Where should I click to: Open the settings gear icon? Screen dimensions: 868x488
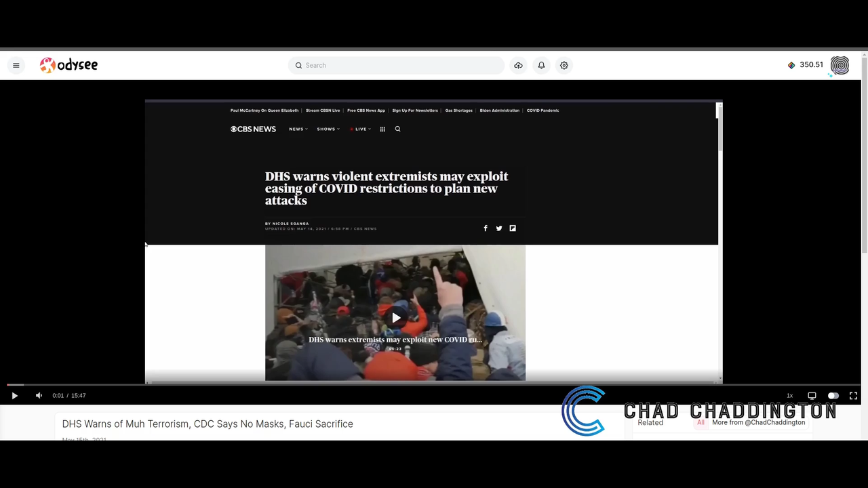click(564, 65)
